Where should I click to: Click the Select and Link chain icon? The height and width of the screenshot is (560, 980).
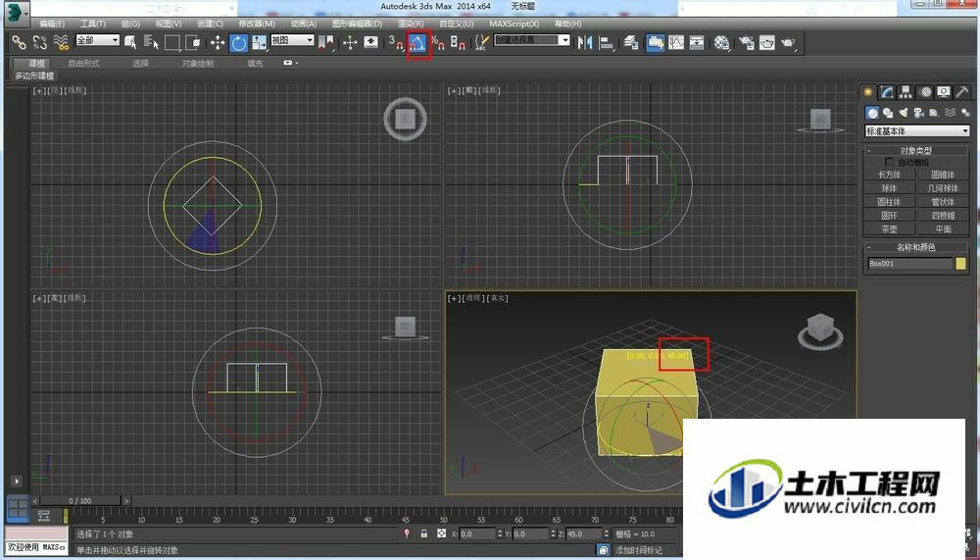(x=20, y=42)
